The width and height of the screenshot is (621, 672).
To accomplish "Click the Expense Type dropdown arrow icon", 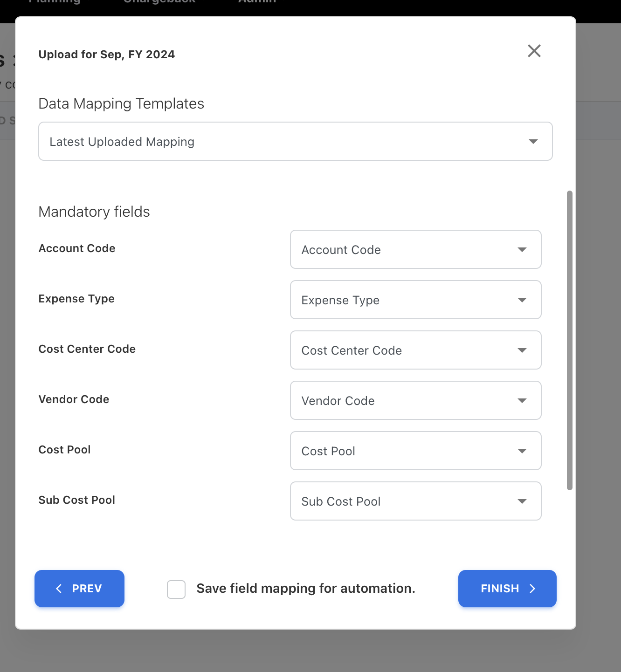I will point(522,300).
